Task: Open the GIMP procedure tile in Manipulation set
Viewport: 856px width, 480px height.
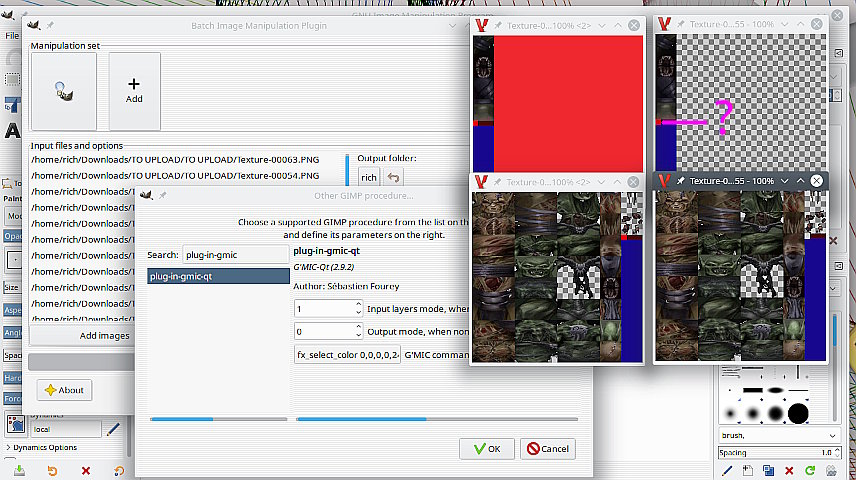Action: point(64,91)
